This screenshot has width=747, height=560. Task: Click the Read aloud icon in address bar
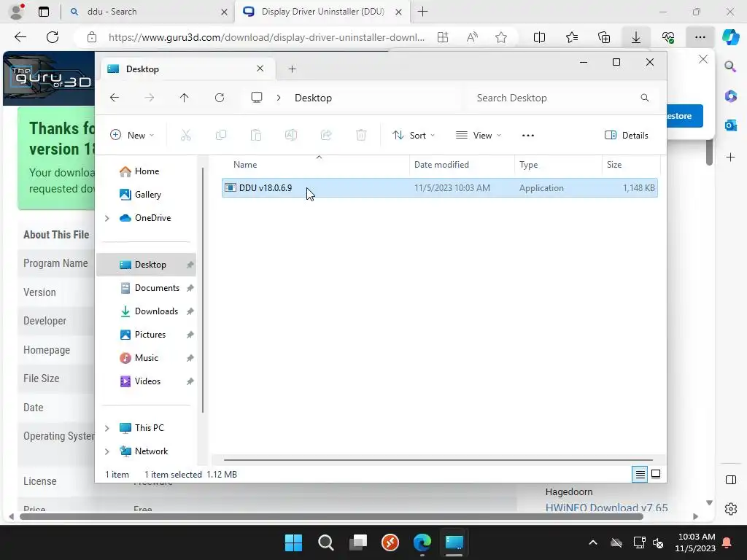472,37
